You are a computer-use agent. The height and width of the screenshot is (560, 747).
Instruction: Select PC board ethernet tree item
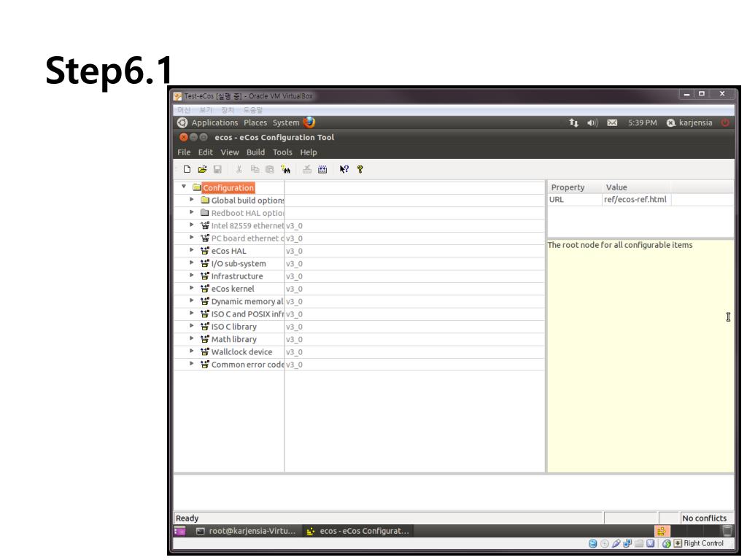point(247,238)
